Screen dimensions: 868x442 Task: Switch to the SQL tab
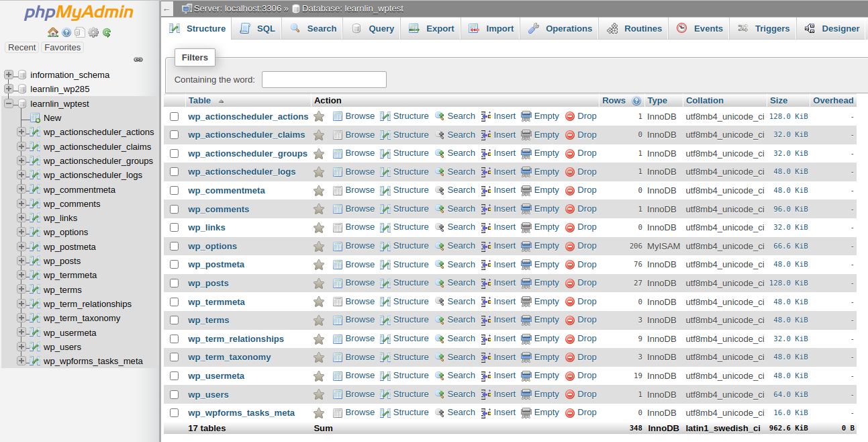[x=256, y=28]
